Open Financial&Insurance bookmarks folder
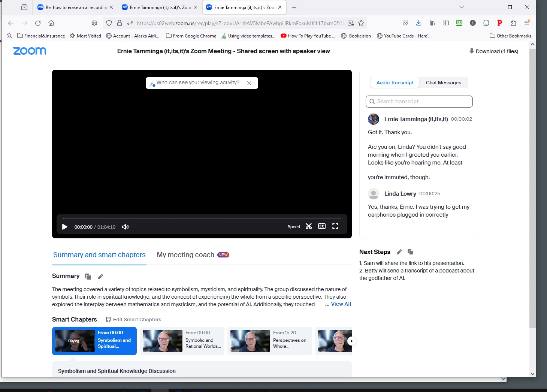Viewport: 547px width, 392px height. click(x=41, y=36)
